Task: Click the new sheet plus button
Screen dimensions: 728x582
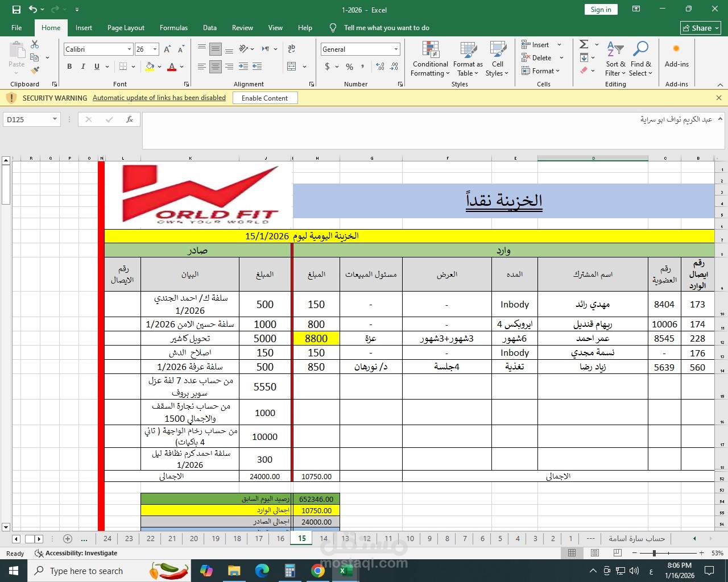Action: (x=68, y=539)
